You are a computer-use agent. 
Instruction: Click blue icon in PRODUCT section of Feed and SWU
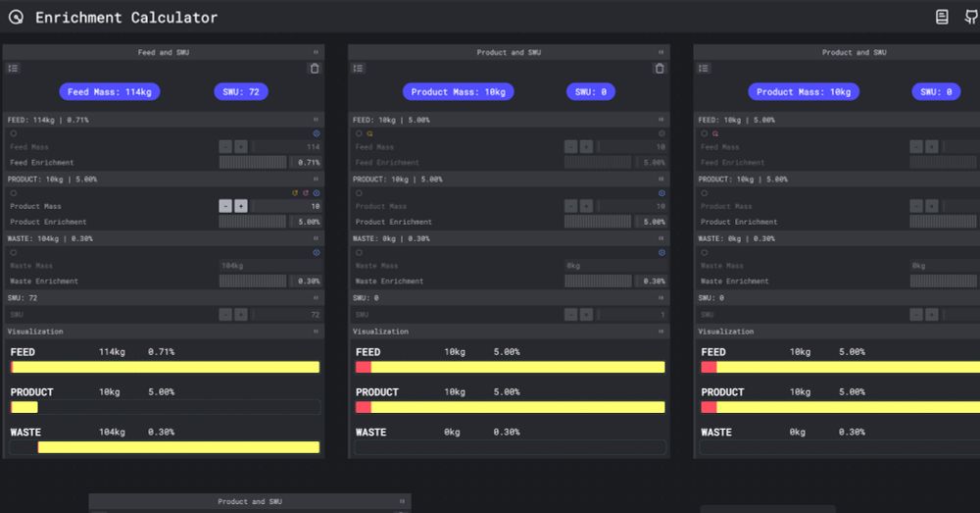tap(317, 192)
